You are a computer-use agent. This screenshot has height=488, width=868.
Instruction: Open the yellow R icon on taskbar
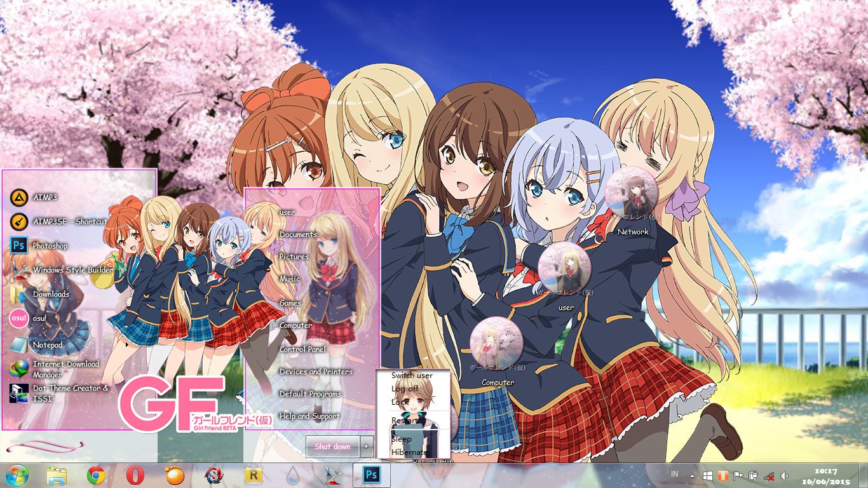254,475
